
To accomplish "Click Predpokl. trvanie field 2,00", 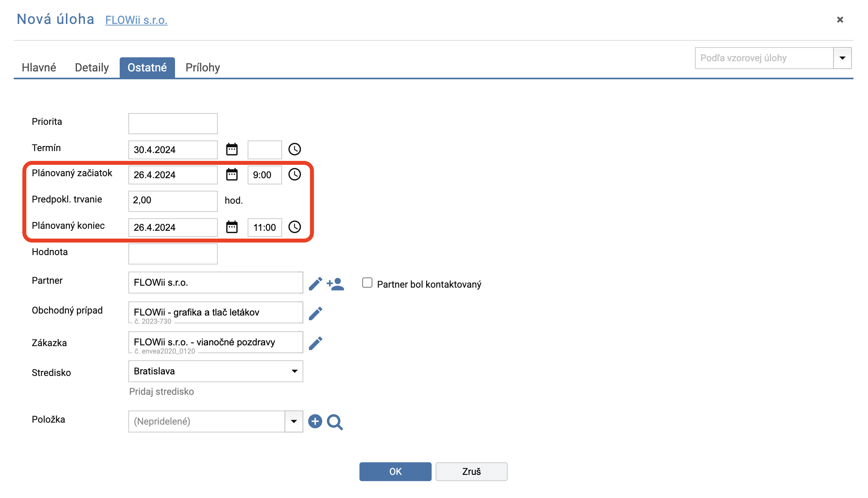I will click(x=173, y=201).
